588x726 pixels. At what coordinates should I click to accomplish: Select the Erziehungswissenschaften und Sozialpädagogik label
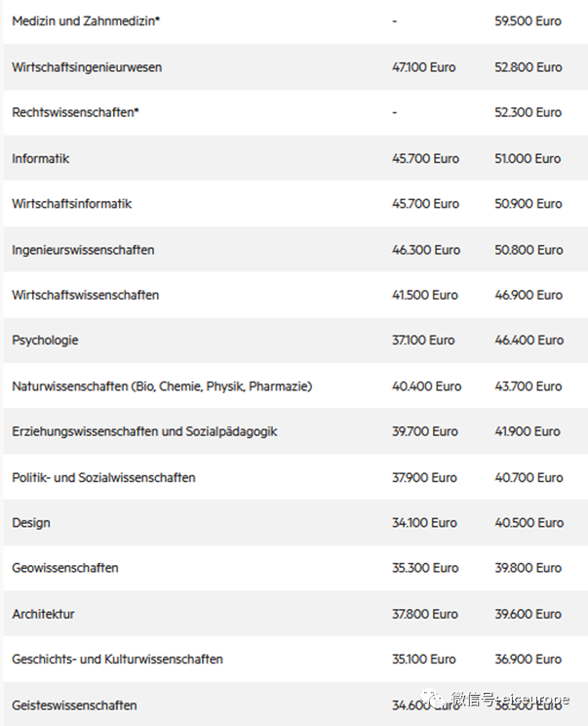tap(144, 431)
